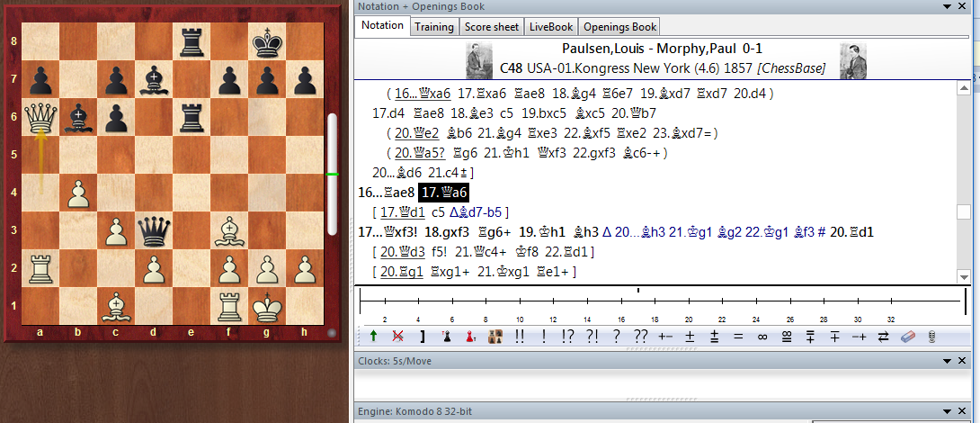Viewport: 980px width, 423px height.
Task: Click the green promote variation arrow icon
Action: (373, 336)
